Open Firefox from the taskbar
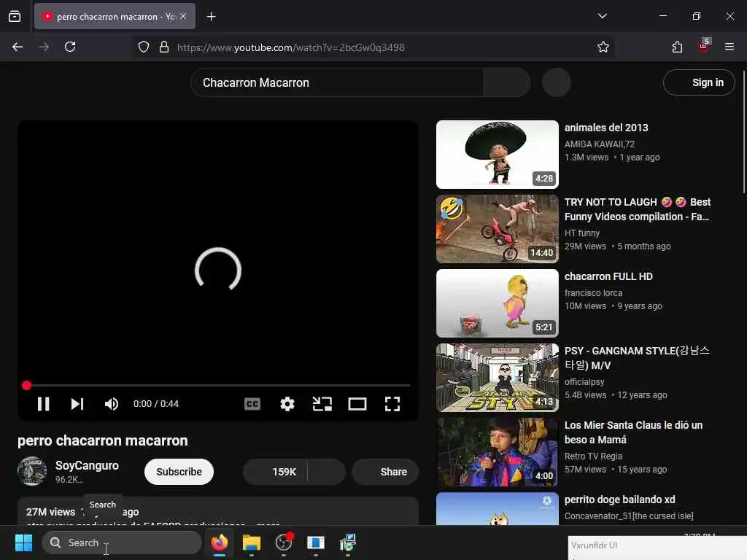Viewport: 747px width, 560px height. point(219,542)
